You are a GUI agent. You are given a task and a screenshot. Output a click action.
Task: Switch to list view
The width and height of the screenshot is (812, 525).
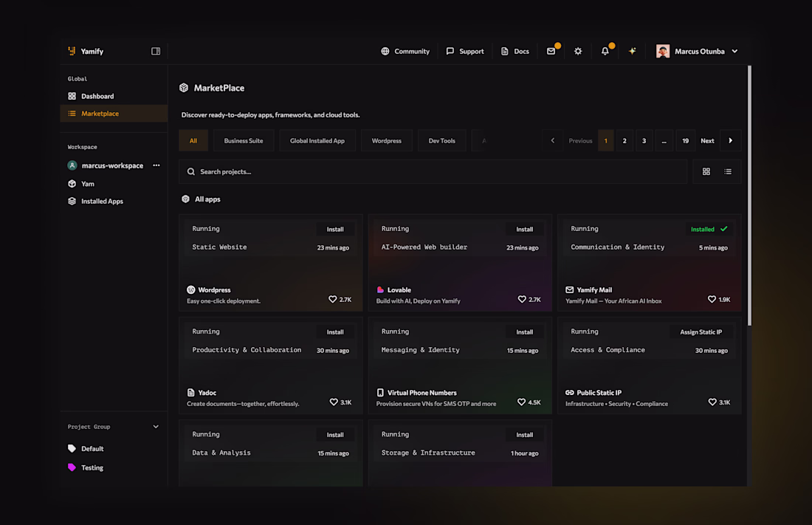(728, 171)
